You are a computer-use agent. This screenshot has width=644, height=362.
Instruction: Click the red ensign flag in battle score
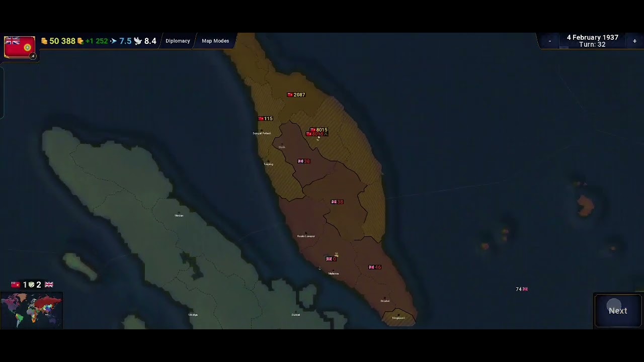(x=16, y=285)
